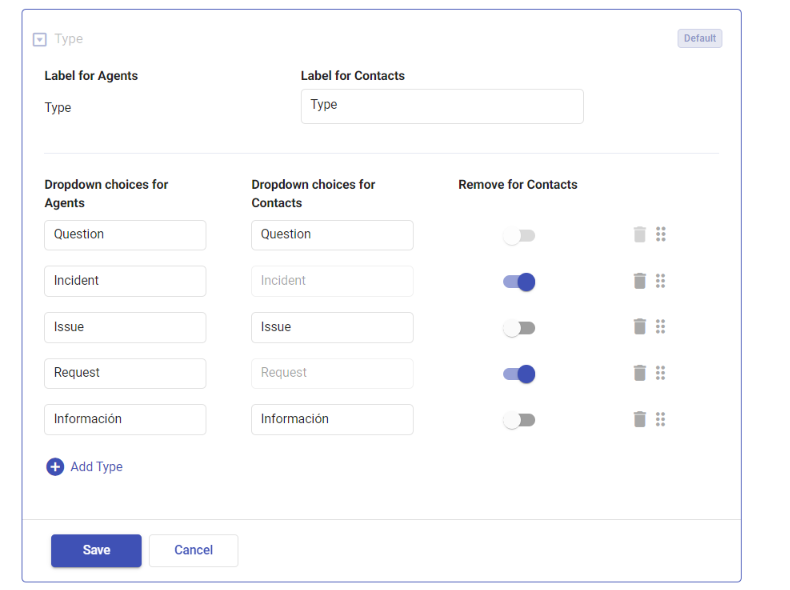The image size is (790, 590).
Task: Save the Type field changes
Action: [x=96, y=550]
